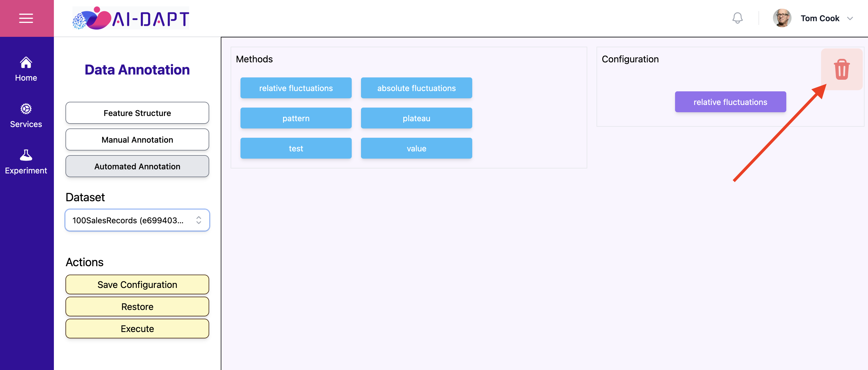The height and width of the screenshot is (370, 868).
Task: Click relative fluctuations in the Configuration panel
Action: click(730, 102)
